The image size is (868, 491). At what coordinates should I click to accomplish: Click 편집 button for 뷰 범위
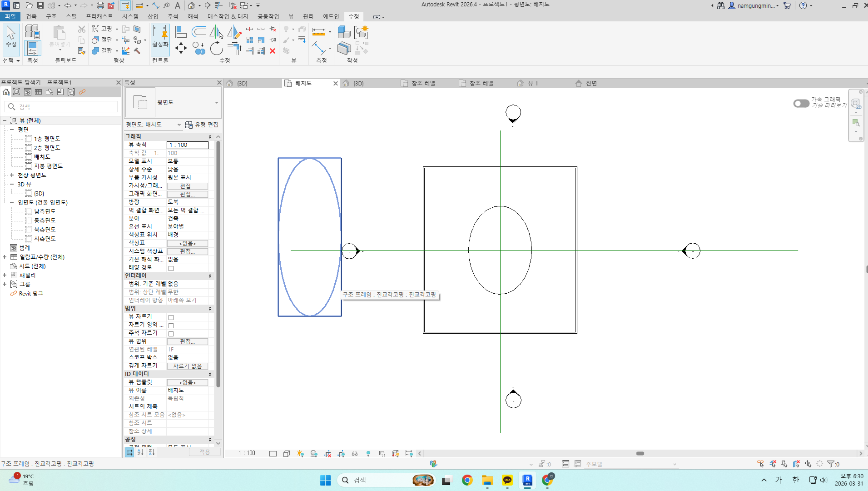[187, 341]
